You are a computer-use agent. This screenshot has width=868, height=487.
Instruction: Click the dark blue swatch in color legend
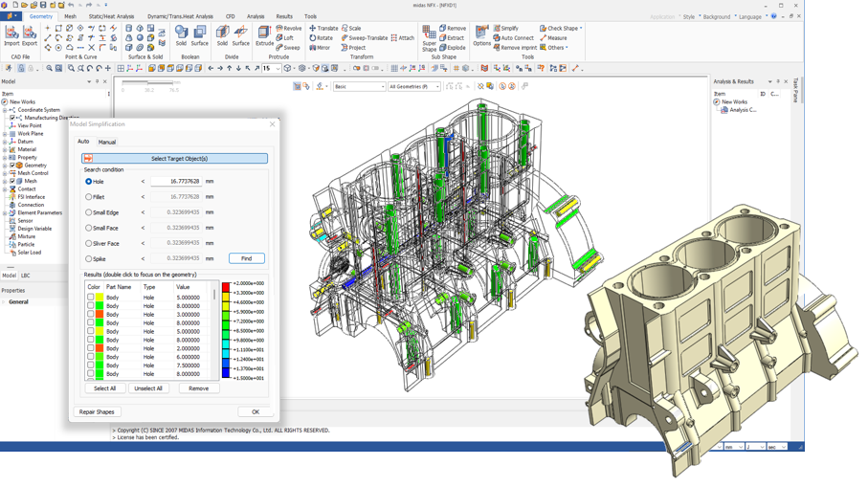coord(226,372)
